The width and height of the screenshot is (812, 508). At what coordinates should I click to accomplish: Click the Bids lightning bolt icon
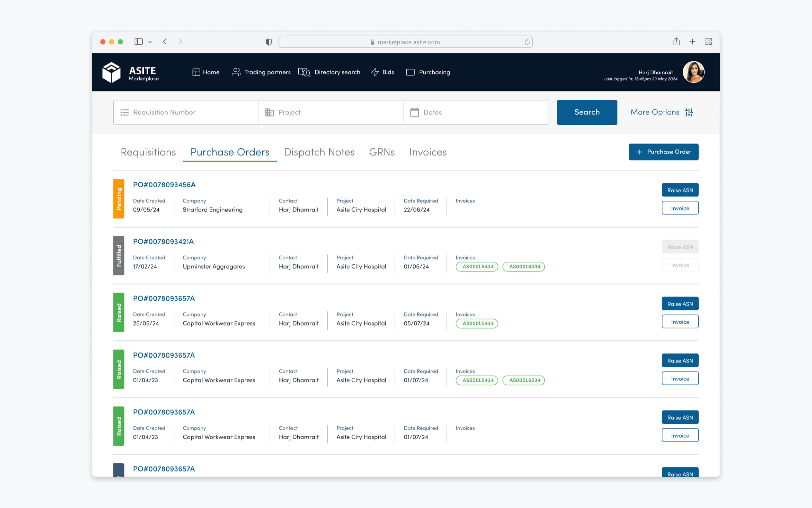375,72
